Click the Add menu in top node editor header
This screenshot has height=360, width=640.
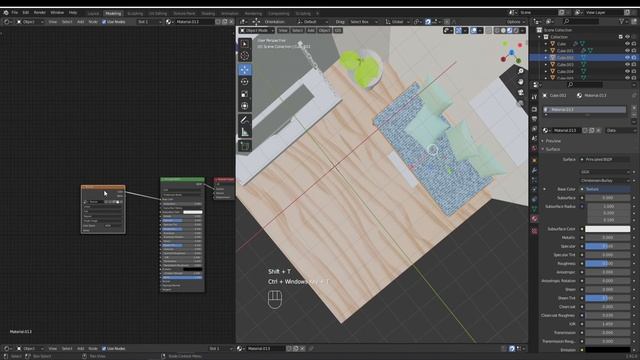[x=80, y=22]
